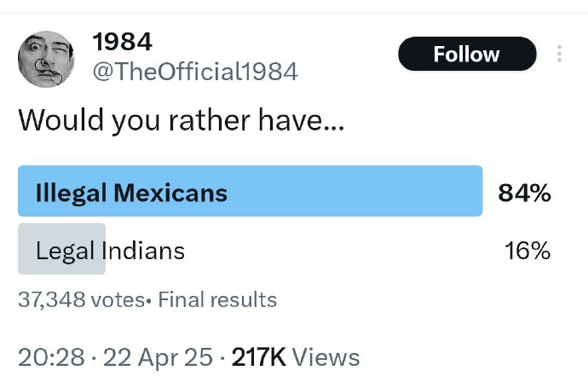Viewport: 588px width, 382px height.
Task: Click the 37,348 votes count
Action: tap(81, 300)
